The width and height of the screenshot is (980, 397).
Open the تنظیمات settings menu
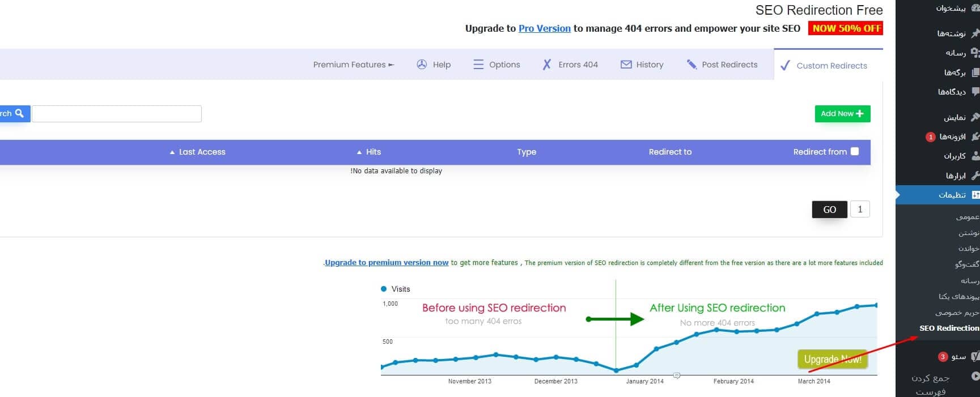coord(938,195)
